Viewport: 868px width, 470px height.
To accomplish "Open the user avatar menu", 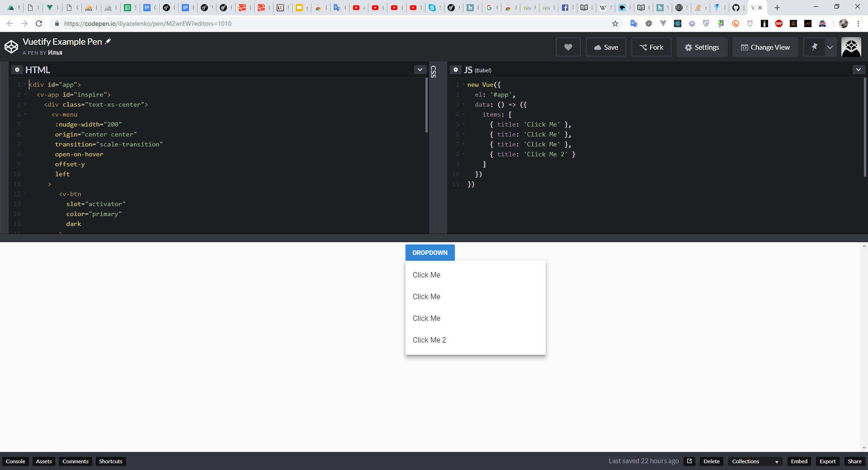I will tap(851, 47).
